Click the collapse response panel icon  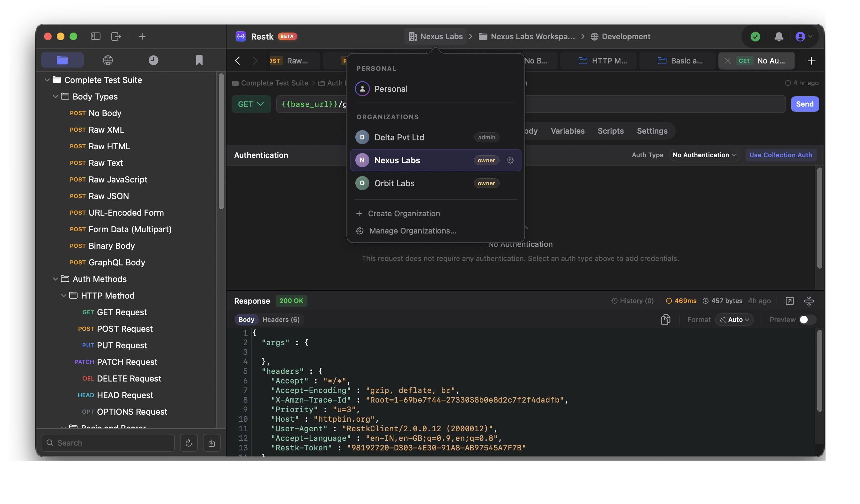point(809,300)
